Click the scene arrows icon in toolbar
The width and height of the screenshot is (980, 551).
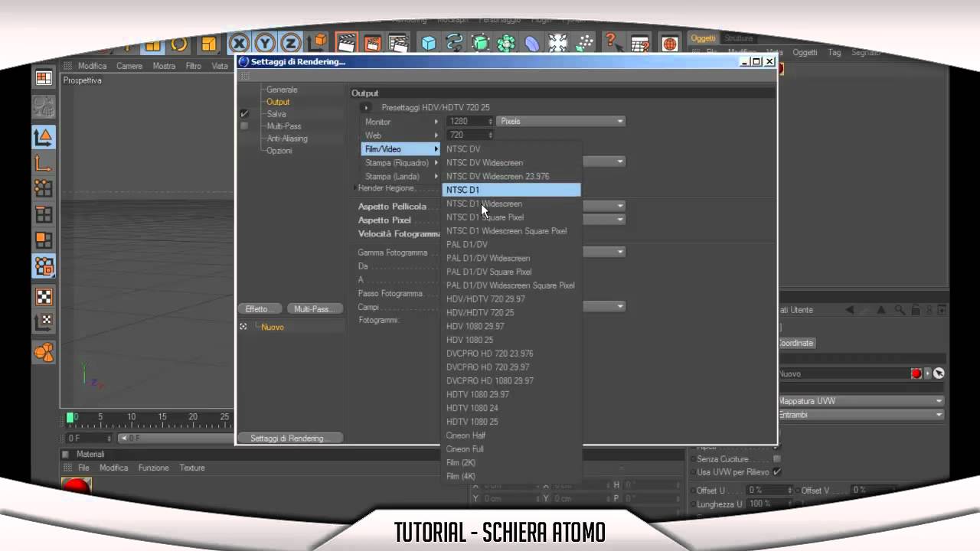coord(558,44)
